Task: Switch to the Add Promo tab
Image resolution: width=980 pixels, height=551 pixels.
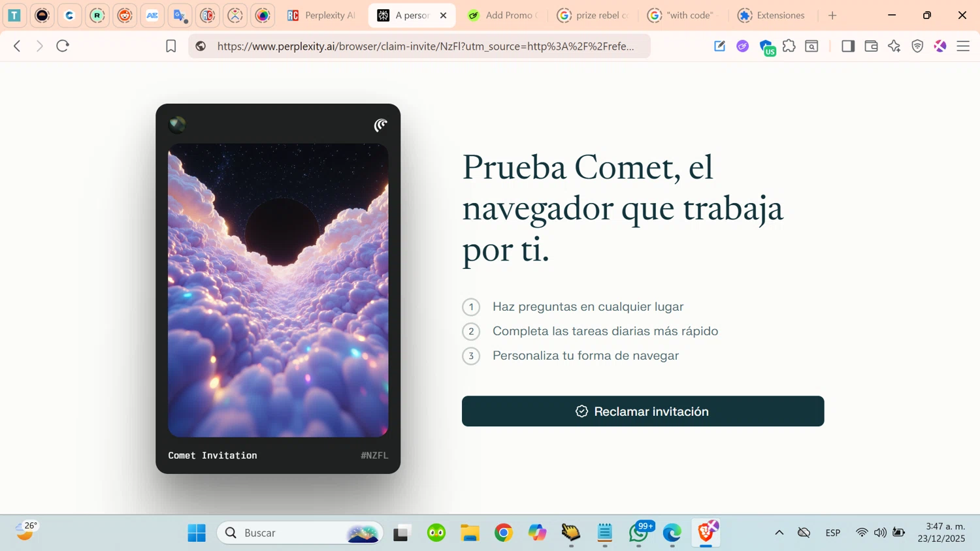Action: [x=503, y=16]
